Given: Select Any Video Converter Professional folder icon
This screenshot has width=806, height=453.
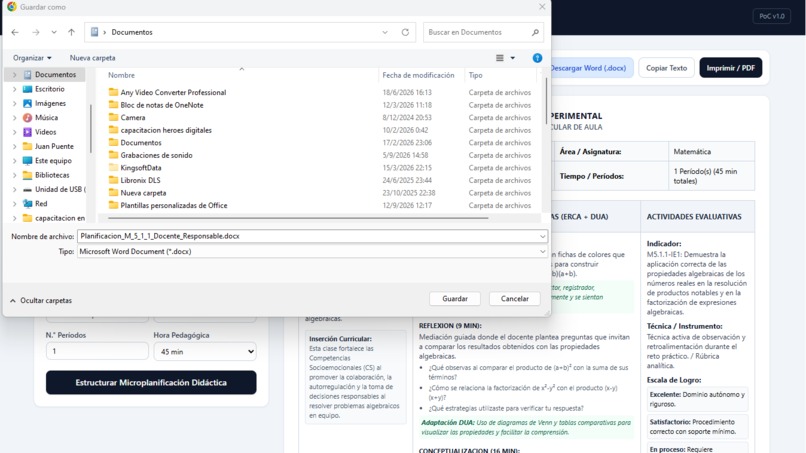Looking at the screenshot, I should [113, 93].
